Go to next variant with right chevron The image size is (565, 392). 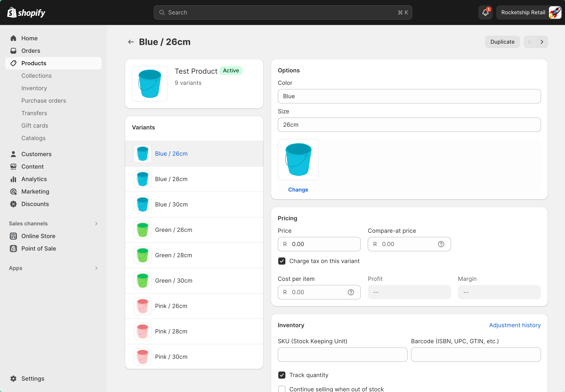coord(542,42)
